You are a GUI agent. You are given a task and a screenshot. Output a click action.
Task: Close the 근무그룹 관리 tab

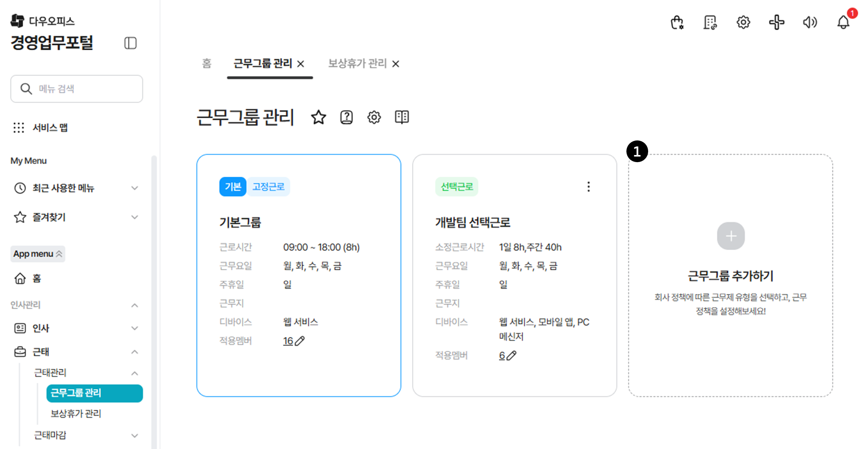(301, 64)
